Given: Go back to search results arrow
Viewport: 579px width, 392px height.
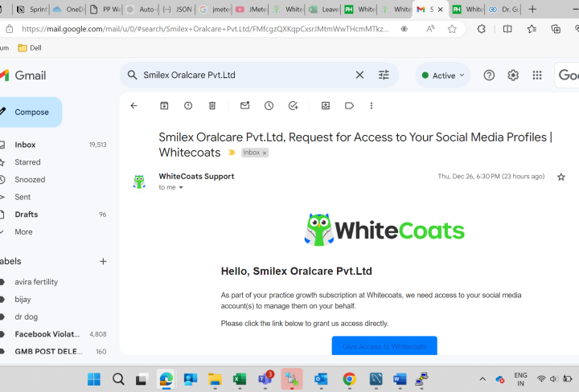Looking at the screenshot, I should (133, 106).
